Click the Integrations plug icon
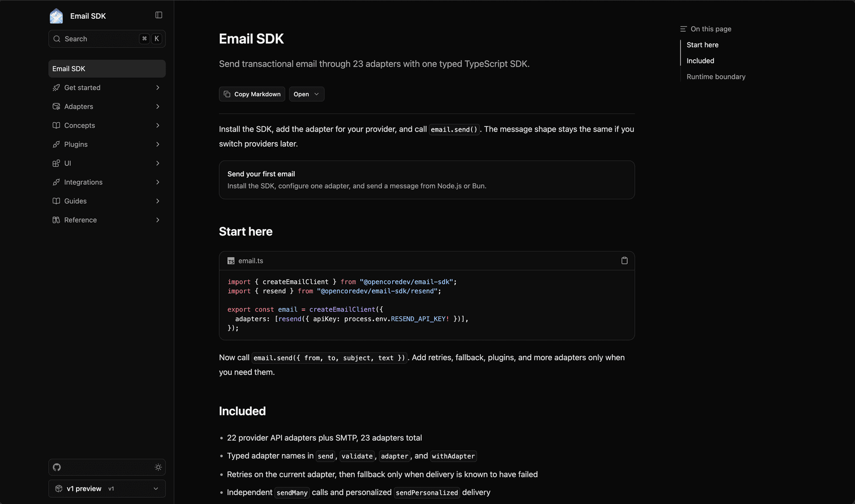 pos(56,182)
